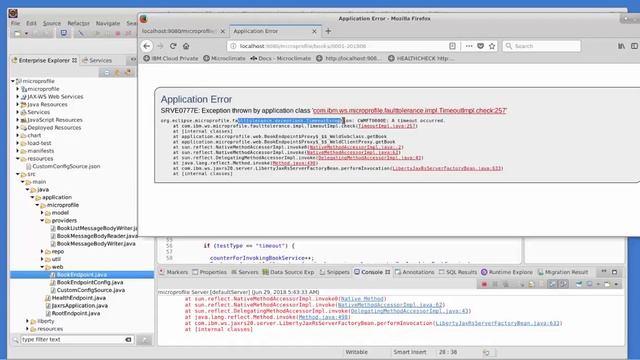Toggle Firefox reader view icon
Screen dimensions: 640x360
[x=452, y=46]
